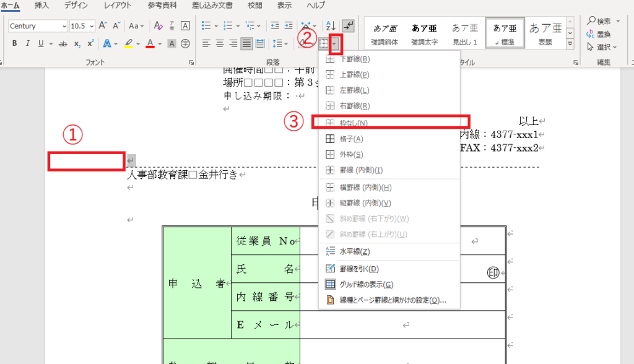Image resolution: width=634 pixels, height=364 pixels.
Task: Click the phonetic guide (ruby) icon
Action: click(x=172, y=26)
